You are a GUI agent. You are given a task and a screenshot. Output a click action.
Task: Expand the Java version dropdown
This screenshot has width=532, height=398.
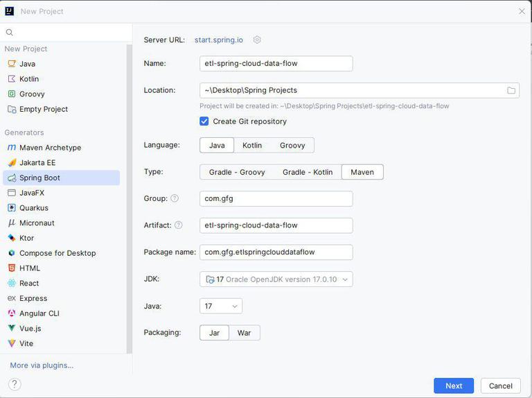(x=221, y=306)
